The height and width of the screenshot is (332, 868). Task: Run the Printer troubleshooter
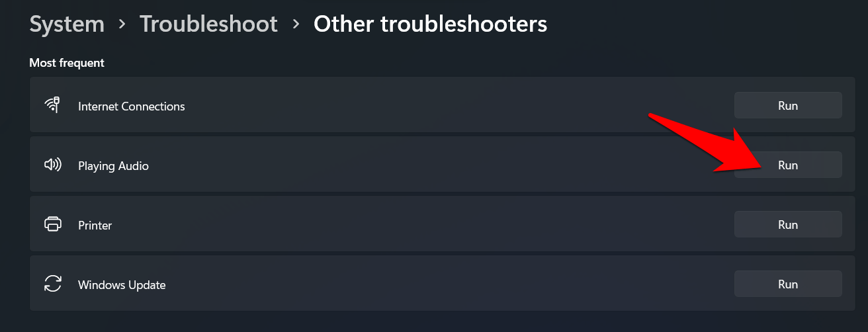[x=787, y=224]
